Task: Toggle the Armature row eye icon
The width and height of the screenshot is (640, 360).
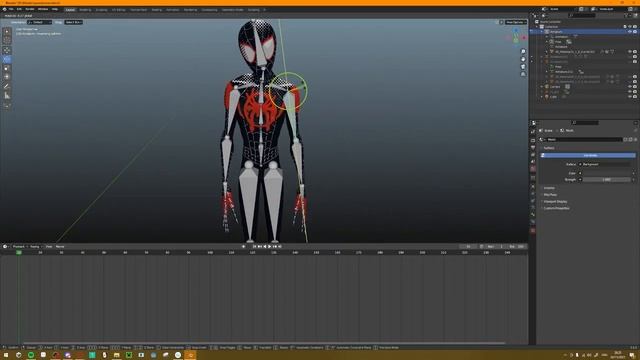Action: tap(630, 31)
